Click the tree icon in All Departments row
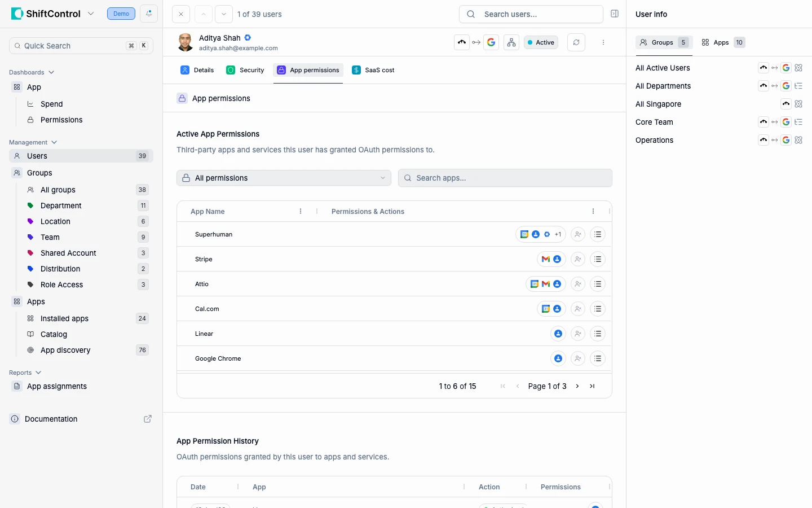 coord(798,86)
